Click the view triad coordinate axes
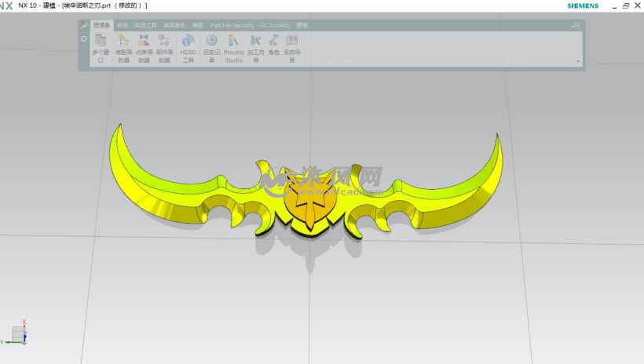This screenshot has height=364, width=644. point(16,333)
